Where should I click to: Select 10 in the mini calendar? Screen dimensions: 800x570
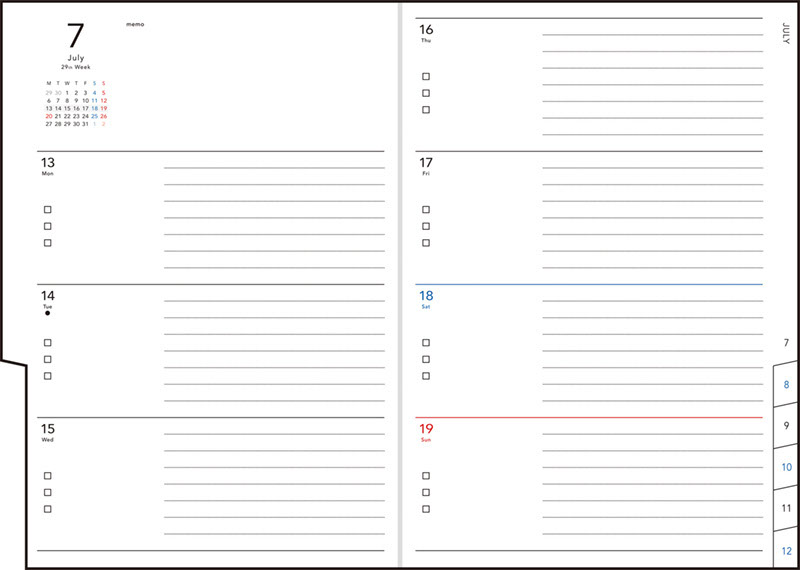(85, 101)
